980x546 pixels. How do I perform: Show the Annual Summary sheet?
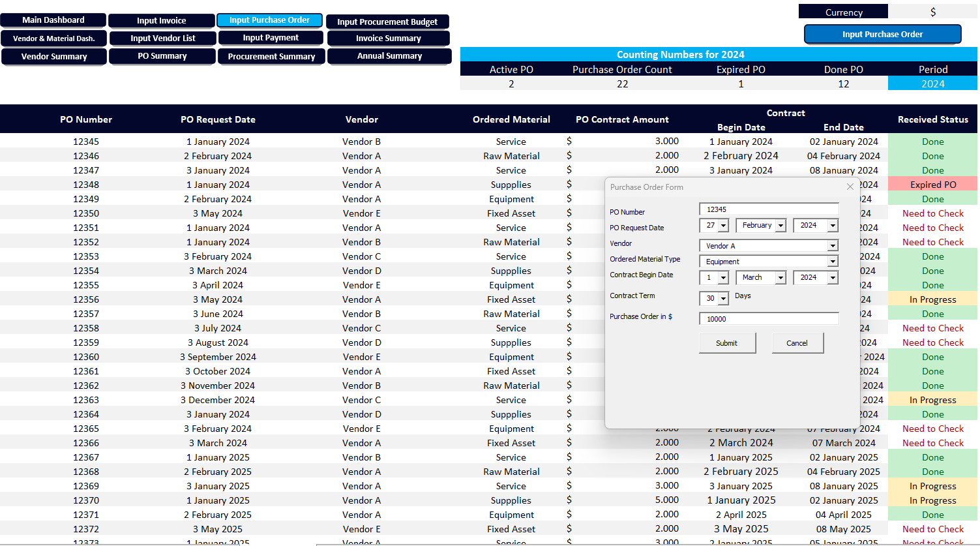coord(390,56)
